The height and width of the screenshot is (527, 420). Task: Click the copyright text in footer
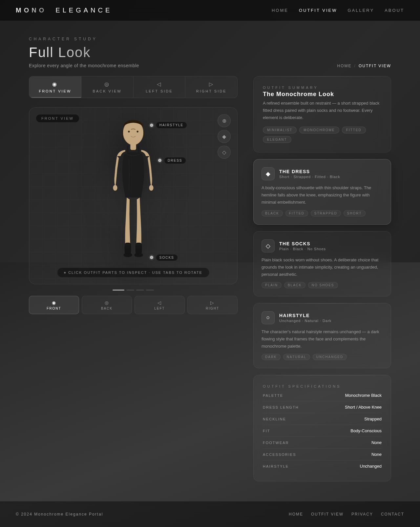point(59,514)
